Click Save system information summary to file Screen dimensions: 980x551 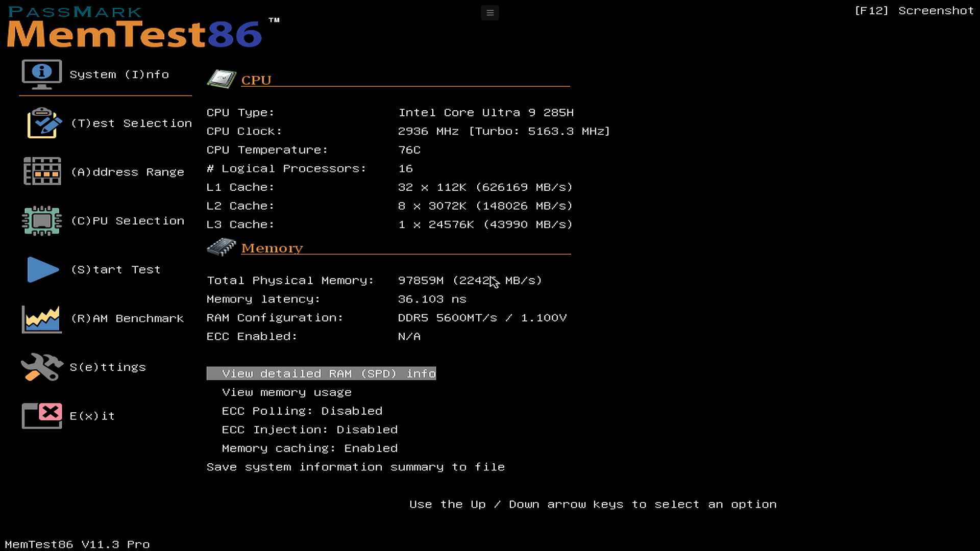355,467
